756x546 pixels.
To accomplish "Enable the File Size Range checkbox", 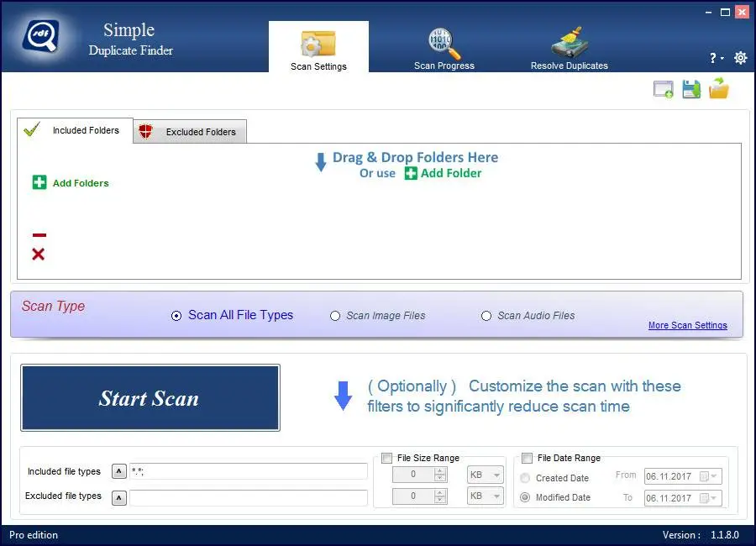I will pyautogui.click(x=386, y=458).
